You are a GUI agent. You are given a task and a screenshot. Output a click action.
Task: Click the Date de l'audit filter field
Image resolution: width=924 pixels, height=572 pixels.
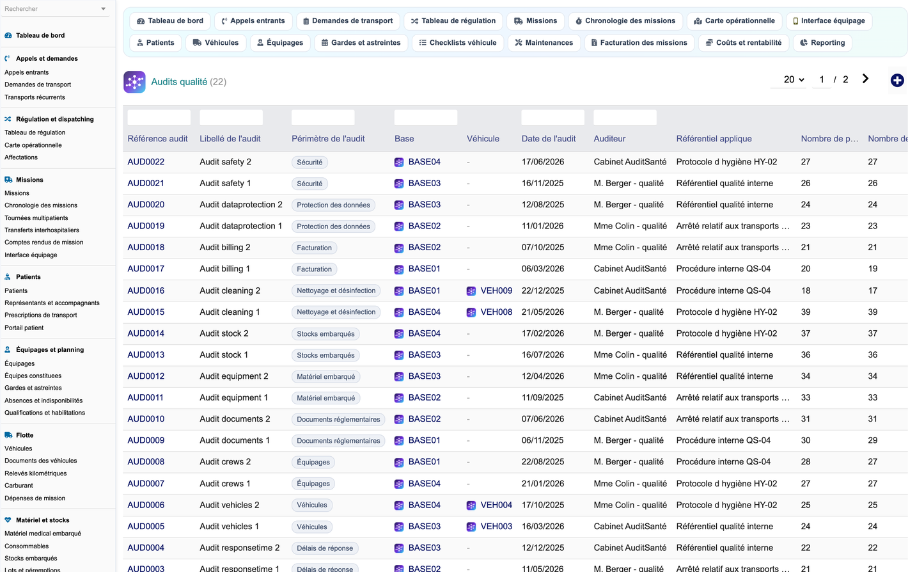point(553,118)
